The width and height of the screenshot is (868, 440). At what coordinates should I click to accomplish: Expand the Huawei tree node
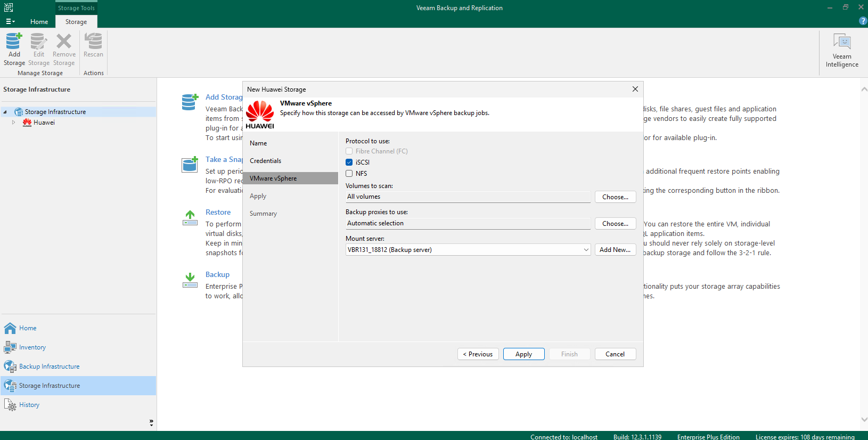click(x=13, y=123)
